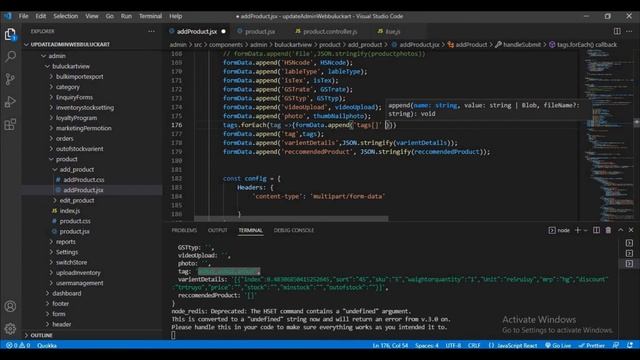Close the terminal panel

pos(631,230)
